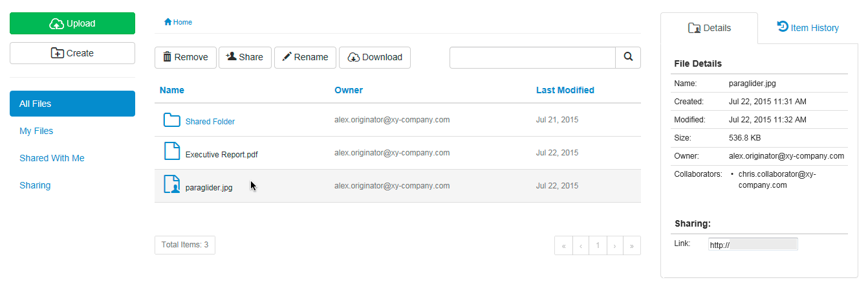Click the cloud-download icon on Download button
The width and height of the screenshot is (868, 294).
click(354, 57)
